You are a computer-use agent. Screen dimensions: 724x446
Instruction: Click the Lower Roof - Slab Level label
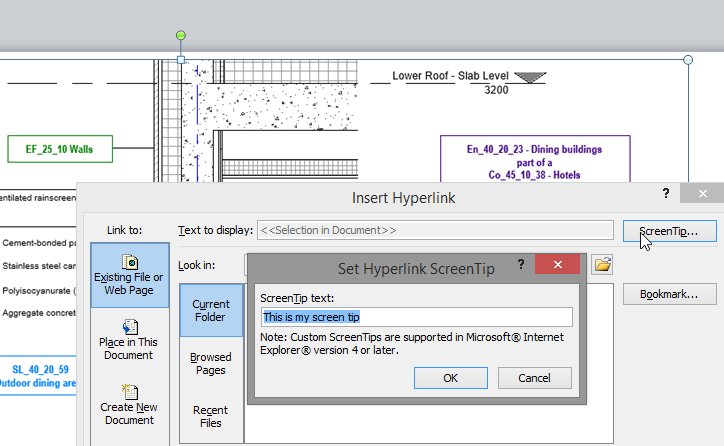450,76
